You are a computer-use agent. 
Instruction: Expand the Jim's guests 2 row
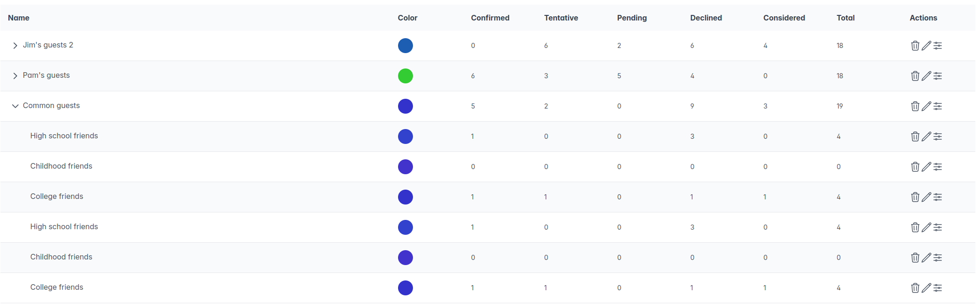coord(15,46)
